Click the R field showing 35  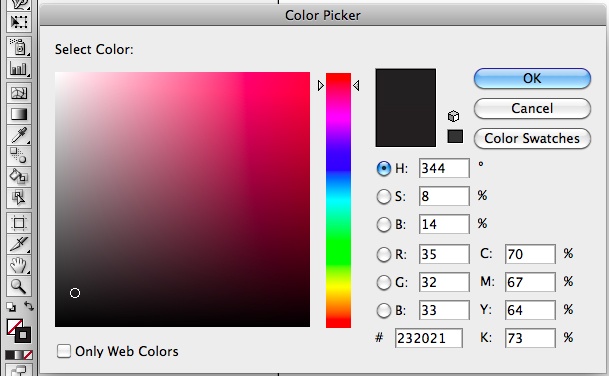(x=444, y=254)
